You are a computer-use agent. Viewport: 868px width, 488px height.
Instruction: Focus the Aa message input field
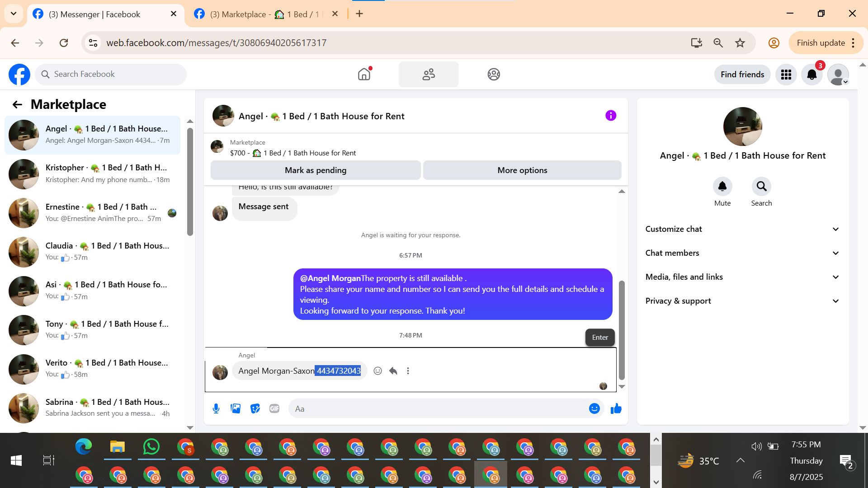click(x=439, y=409)
